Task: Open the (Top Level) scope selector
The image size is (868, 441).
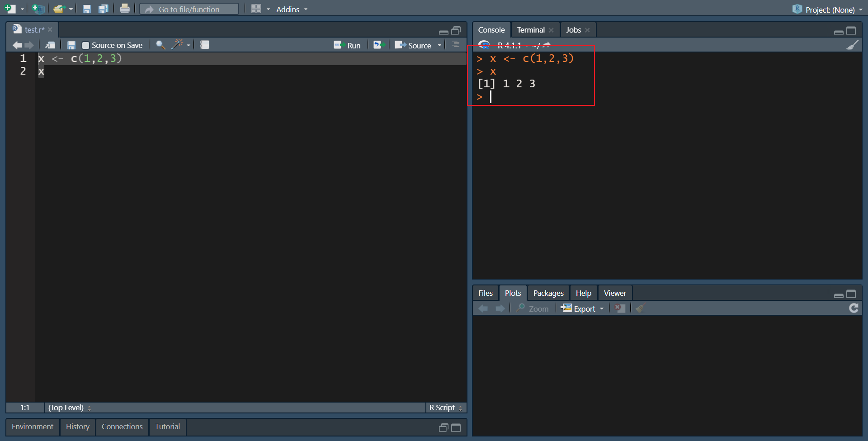Action: point(70,408)
